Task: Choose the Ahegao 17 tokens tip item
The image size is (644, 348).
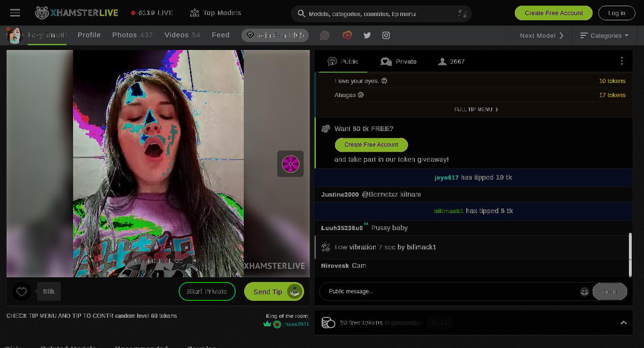Action: (480, 95)
